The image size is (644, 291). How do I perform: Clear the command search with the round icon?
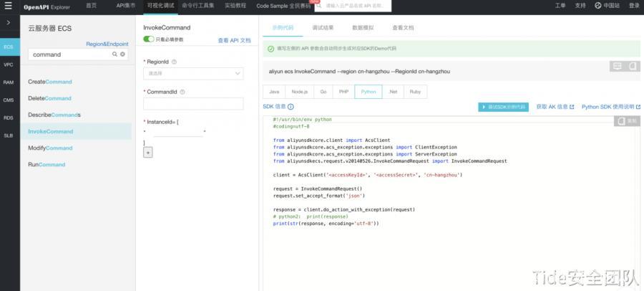click(122, 54)
